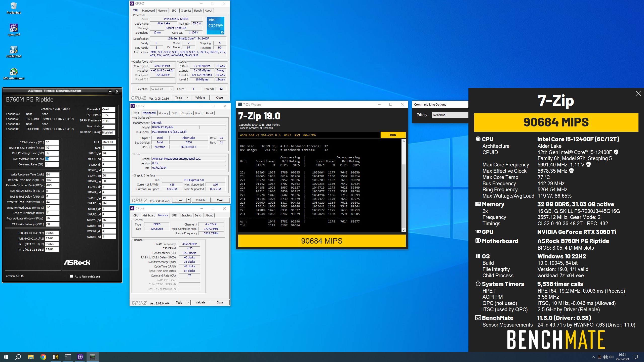Switch to the ASRock Timing Configurator taskbar icon
This screenshot has width=644, height=362.
click(93, 357)
